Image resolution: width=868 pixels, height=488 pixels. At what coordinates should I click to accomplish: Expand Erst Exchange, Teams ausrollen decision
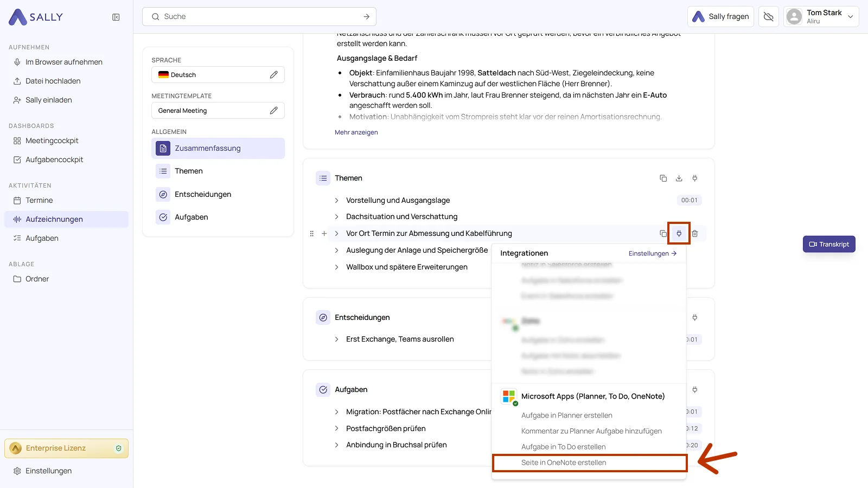coord(336,339)
